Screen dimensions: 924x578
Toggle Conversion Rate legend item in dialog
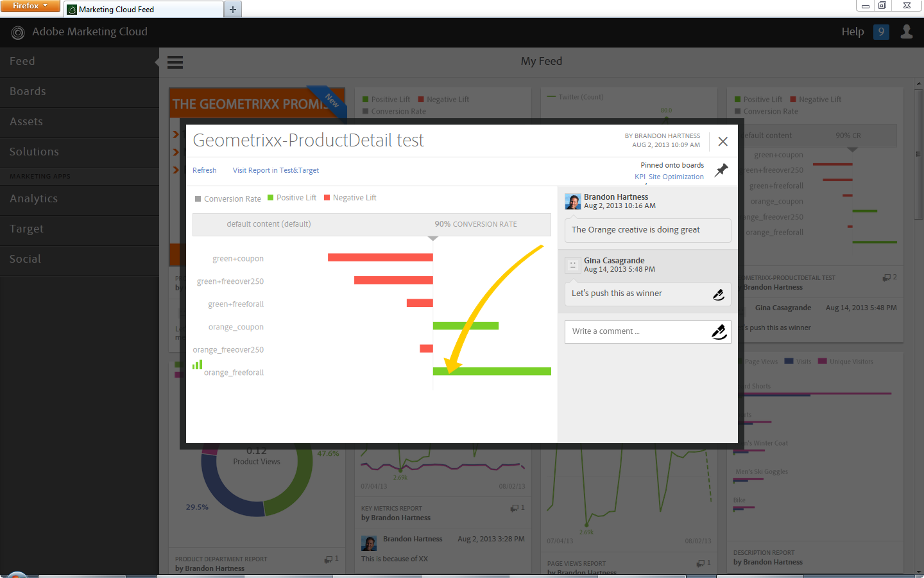click(228, 199)
